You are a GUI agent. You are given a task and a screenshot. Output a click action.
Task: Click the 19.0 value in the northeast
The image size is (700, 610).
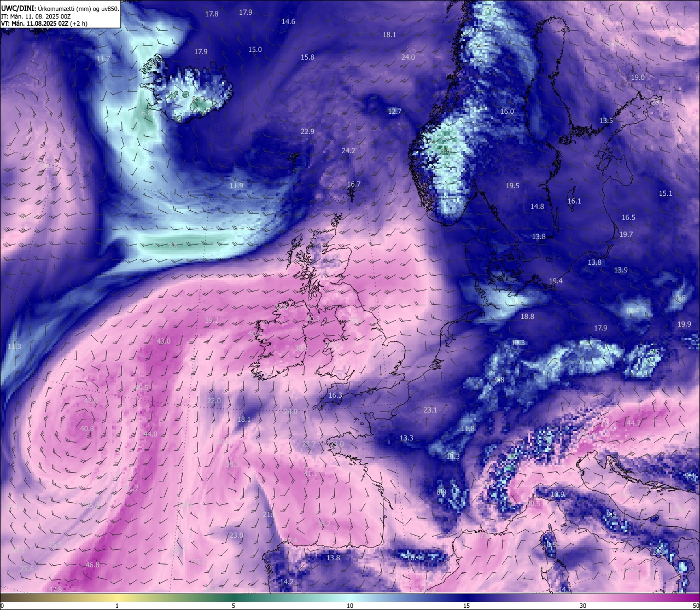point(638,78)
